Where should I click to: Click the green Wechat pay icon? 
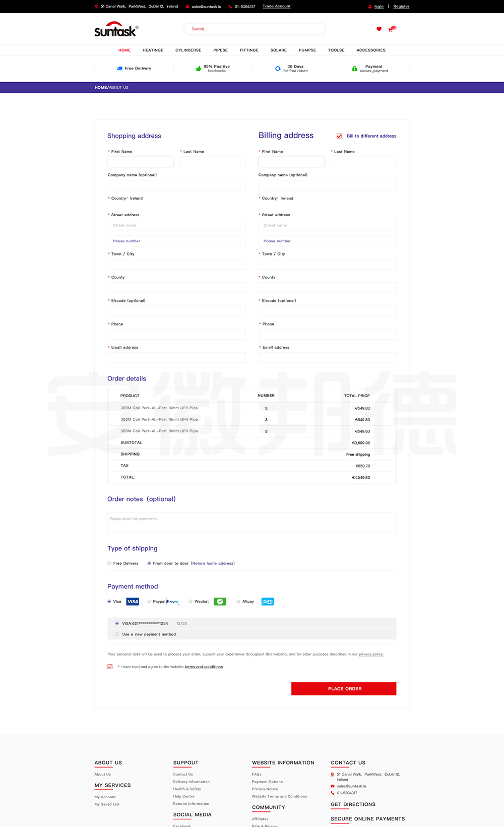coord(220,602)
